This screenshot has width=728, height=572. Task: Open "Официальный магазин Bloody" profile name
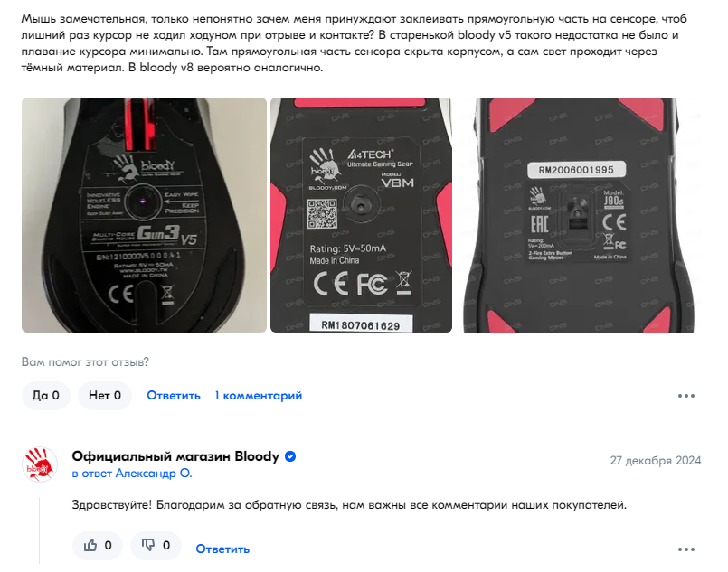(x=175, y=456)
